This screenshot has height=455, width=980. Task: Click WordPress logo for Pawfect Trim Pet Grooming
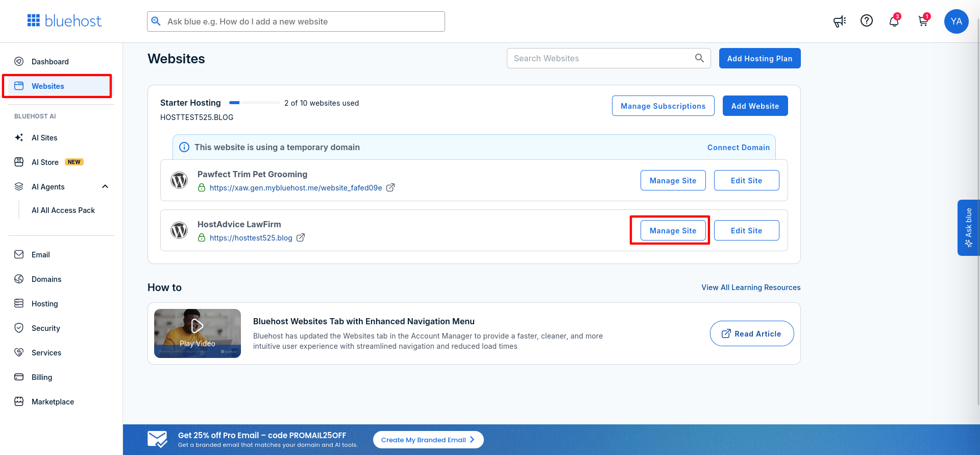[179, 180]
